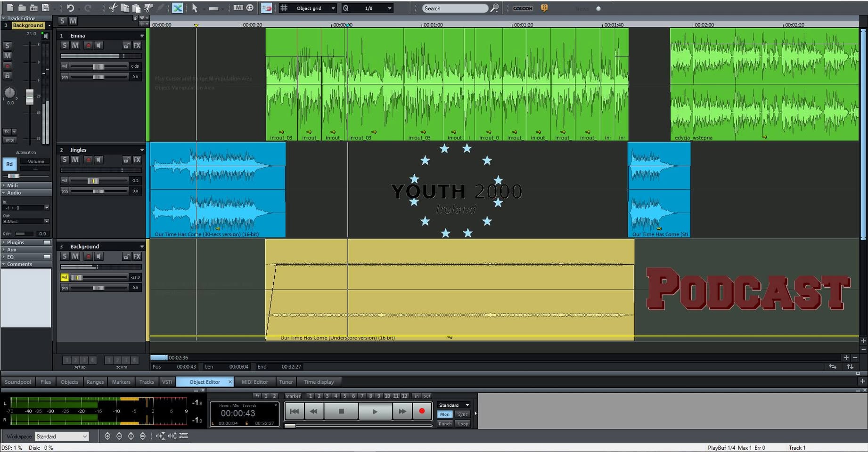Screen dimensions: 868x452
Task: Open the transport Standard mode dropdown
Action: [x=454, y=405]
